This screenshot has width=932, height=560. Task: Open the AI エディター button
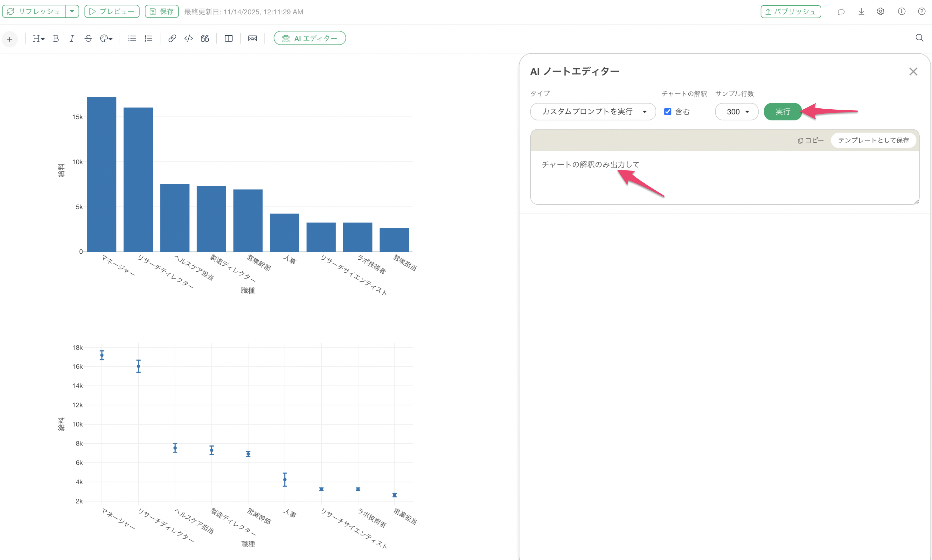[310, 38]
